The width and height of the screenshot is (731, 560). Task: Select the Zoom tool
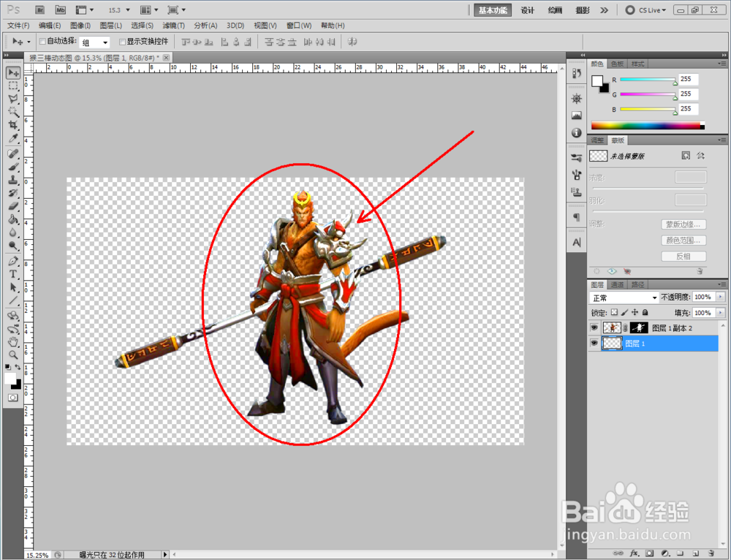[x=13, y=355]
